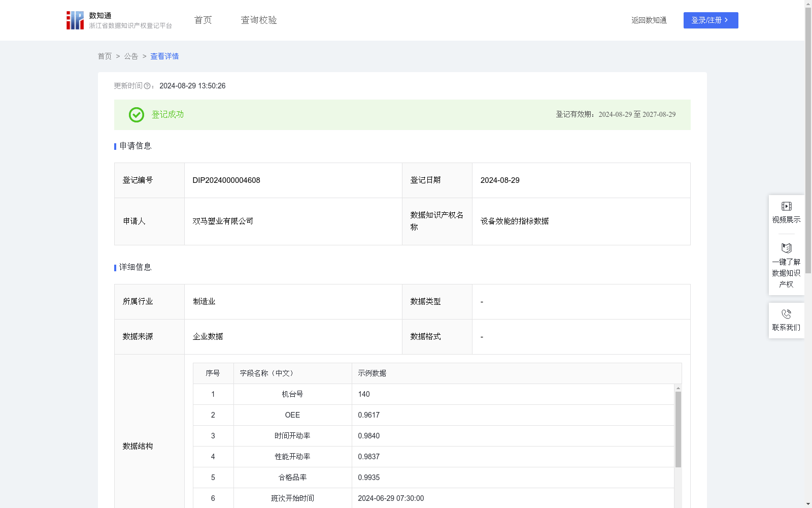
Task: Click sample value 0.9935
Action: click(x=369, y=478)
